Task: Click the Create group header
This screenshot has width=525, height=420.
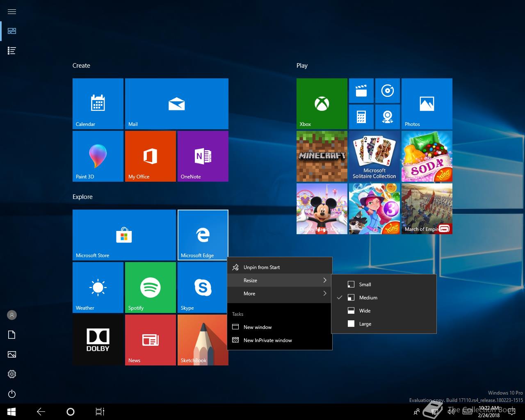Action: [81, 66]
